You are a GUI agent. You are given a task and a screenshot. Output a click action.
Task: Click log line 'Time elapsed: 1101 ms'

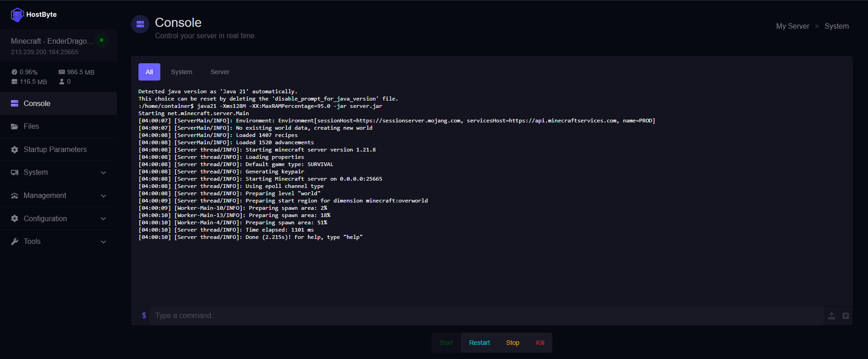226,230
